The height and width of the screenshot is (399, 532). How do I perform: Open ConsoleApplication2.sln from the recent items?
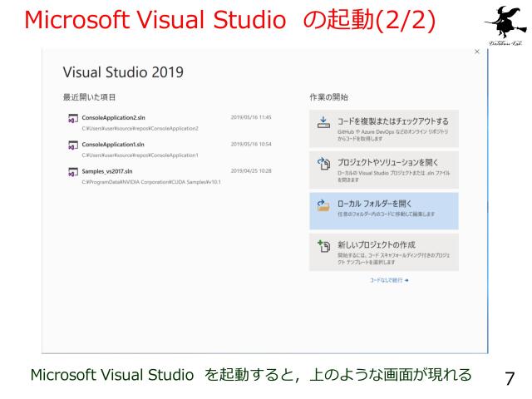[115, 117]
